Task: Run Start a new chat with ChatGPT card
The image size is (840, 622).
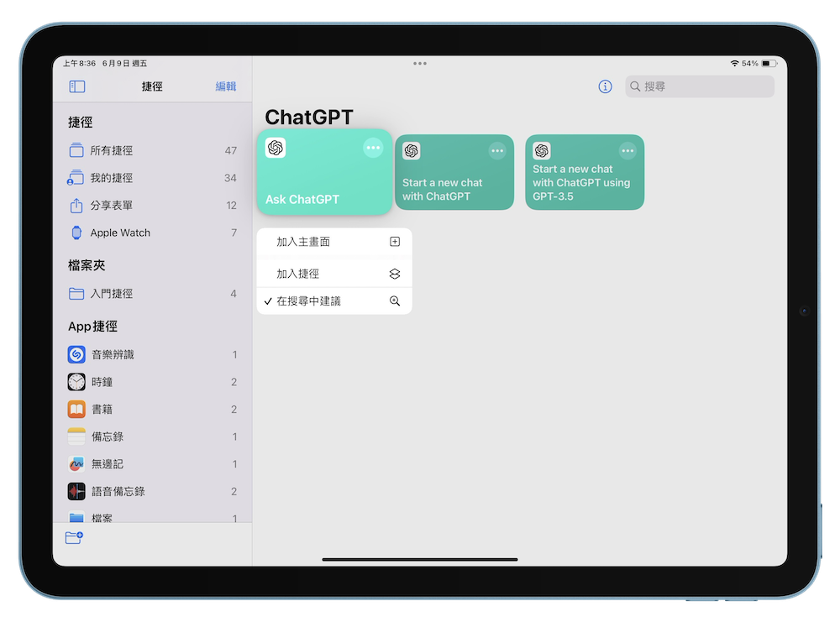Action: (x=454, y=172)
